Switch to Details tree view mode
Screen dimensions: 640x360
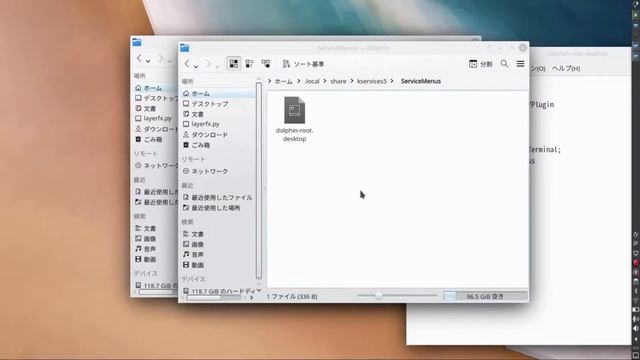[266, 64]
